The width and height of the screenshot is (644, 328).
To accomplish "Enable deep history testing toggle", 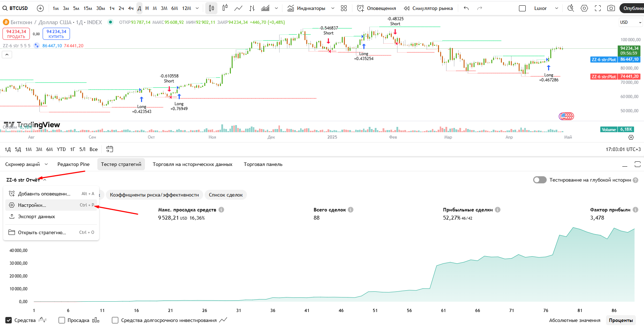I will pyautogui.click(x=540, y=180).
